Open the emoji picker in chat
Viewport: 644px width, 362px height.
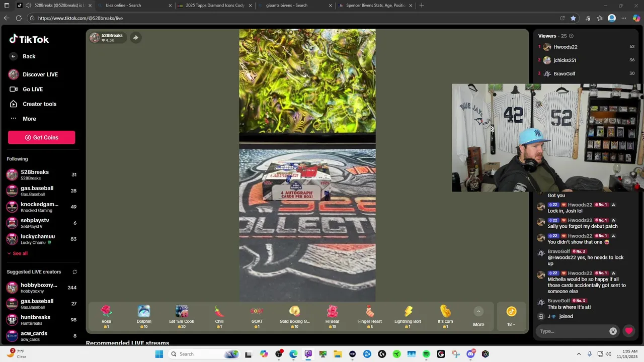pos(613,331)
